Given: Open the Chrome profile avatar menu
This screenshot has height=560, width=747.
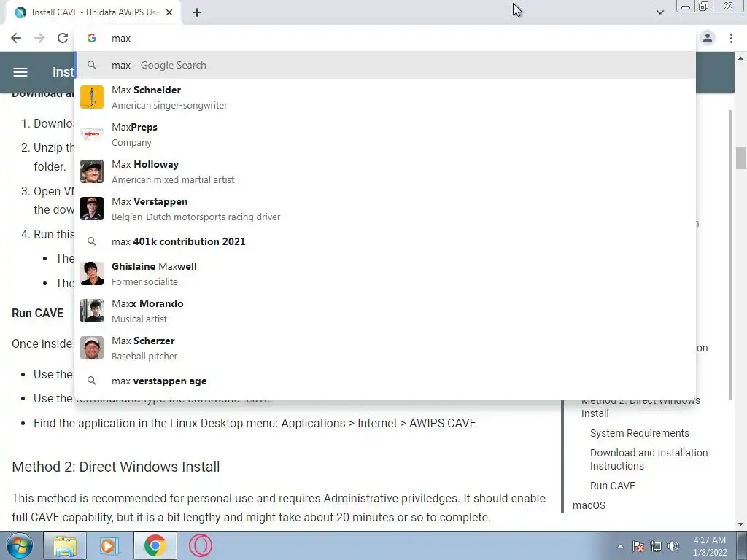Looking at the screenshot, I should click(708, 38).
